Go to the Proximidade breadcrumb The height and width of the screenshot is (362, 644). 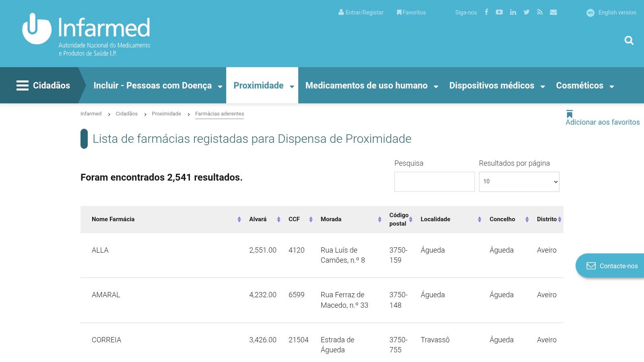[x=166, y=114]
